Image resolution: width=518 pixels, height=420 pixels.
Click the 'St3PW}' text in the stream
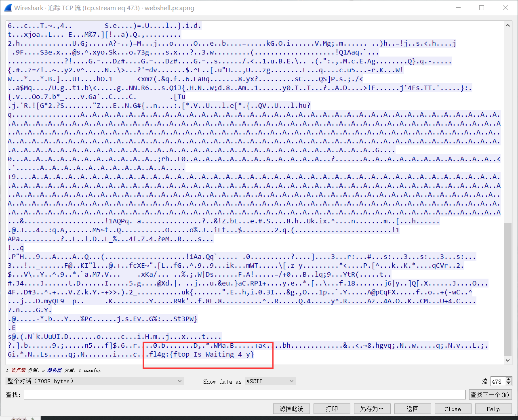pyautogui.click(x=185, y=319)
